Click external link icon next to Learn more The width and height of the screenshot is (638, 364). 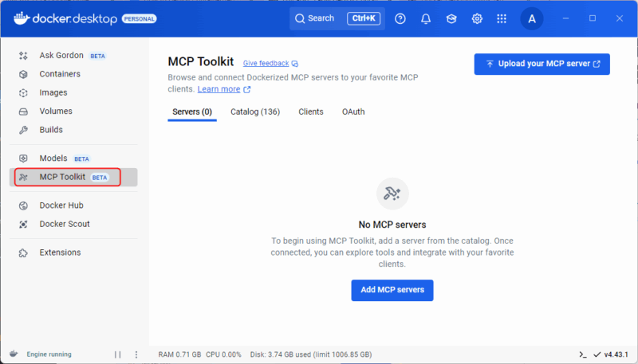[247, 89]
